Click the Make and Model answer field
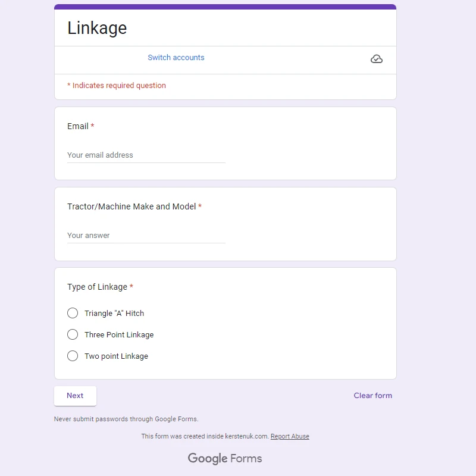Image resolution: width=476 pixels, height=476 pixels. coord(146,236)
